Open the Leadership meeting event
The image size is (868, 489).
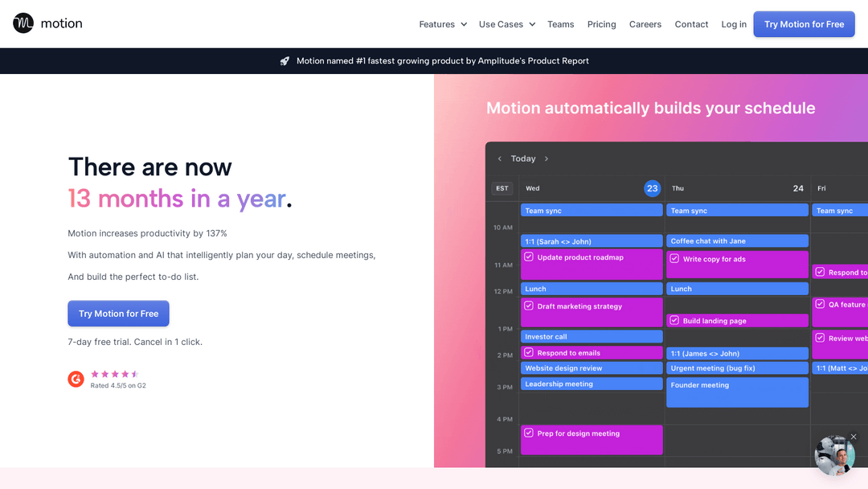click(592, 384)
